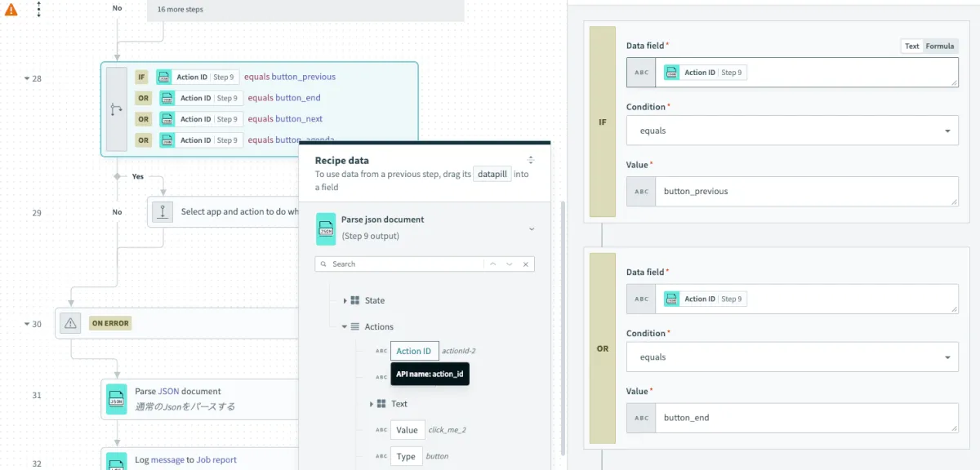Screen dimensions: 980x470
Task: Click the branch icon on step 28
Action: click(x=117, y=109)
